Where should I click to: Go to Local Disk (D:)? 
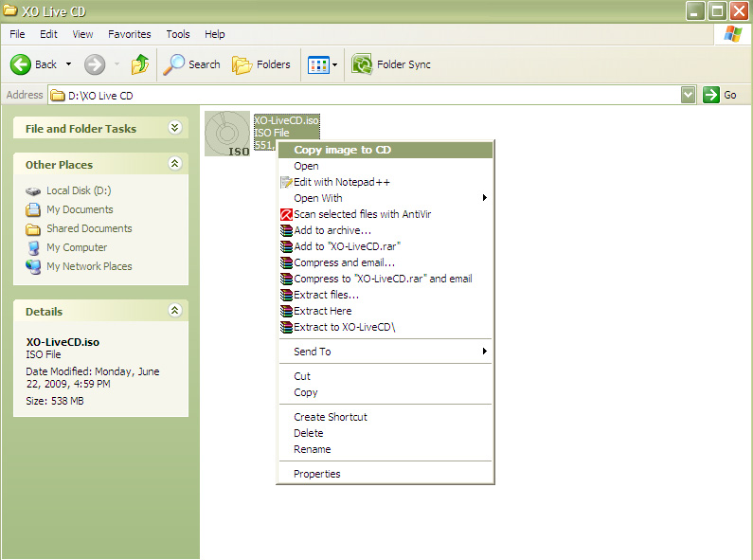79,190
